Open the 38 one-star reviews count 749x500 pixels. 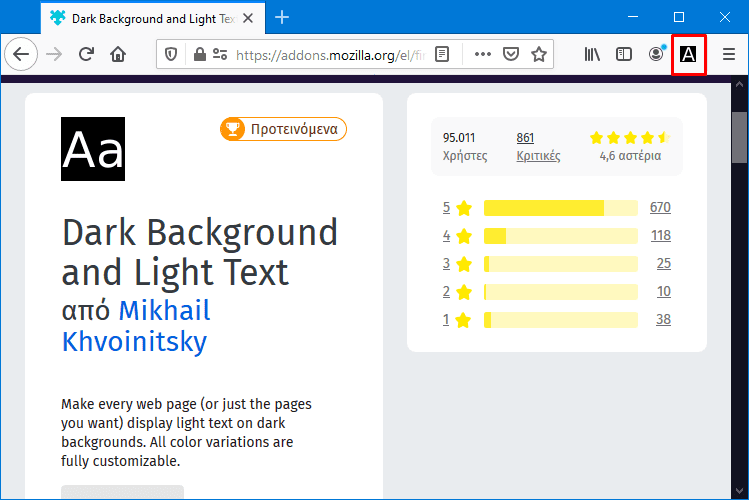(663, 319)
